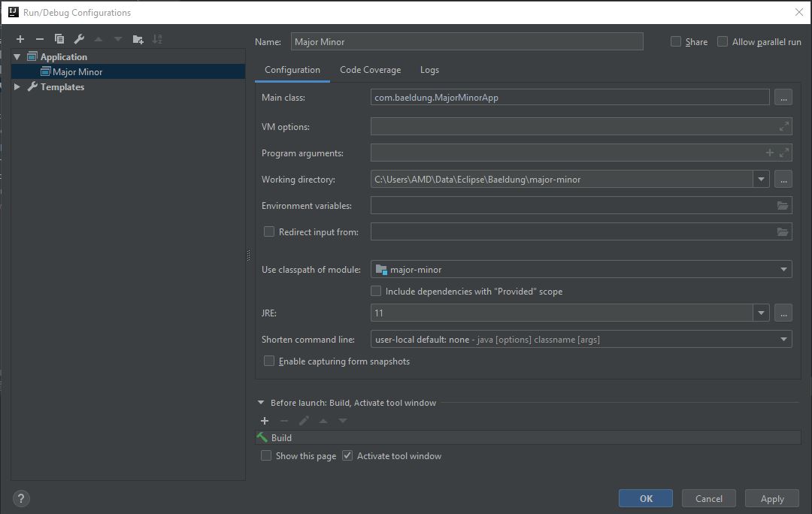812x514 pixels.
Task: Focus the Main class input field
Action: [570, 97]
